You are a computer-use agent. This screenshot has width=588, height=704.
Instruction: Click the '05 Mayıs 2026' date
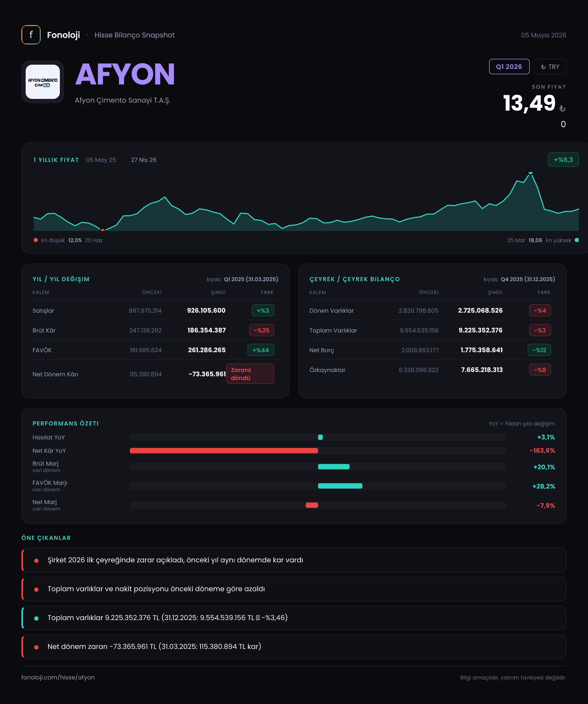pos(543,35)
